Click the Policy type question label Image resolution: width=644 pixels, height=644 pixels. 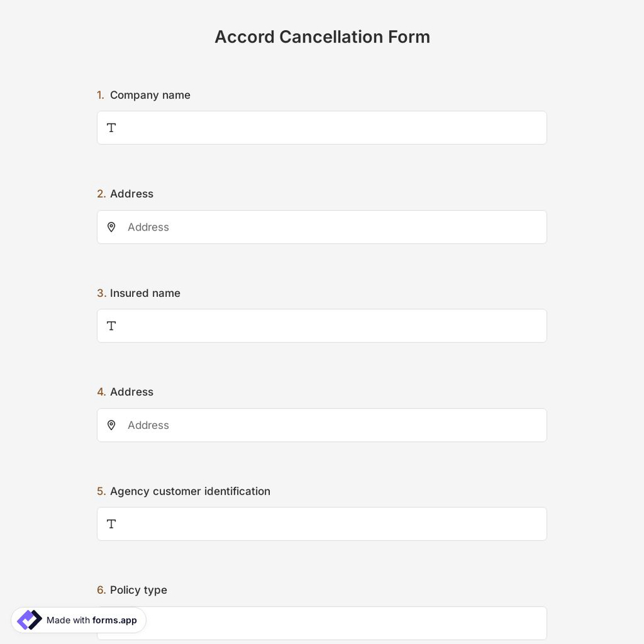coord(138,590)
